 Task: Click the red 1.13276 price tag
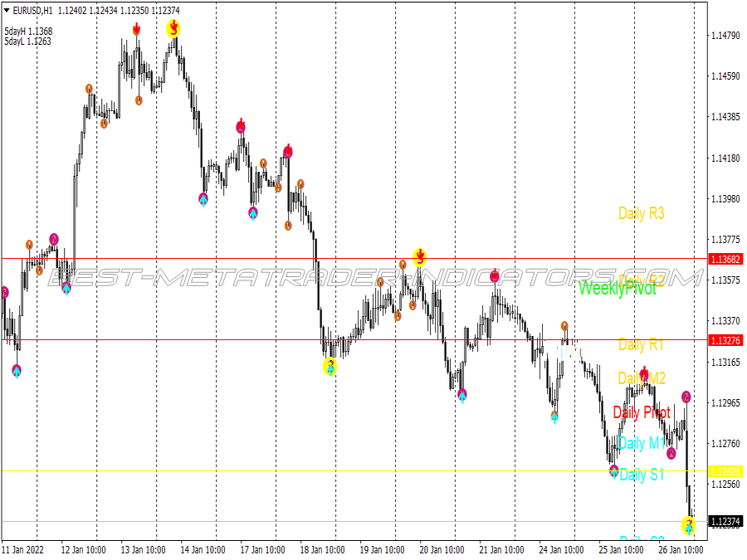click(725, 340)
